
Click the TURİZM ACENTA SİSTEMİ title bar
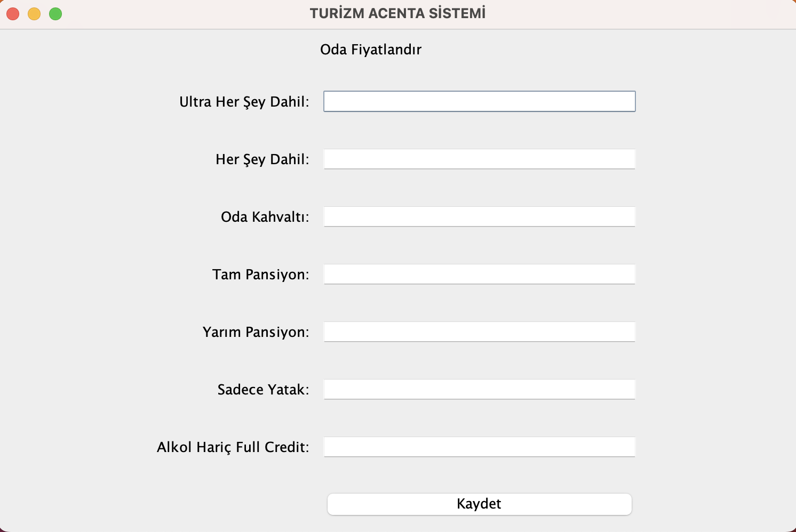tap(397, 13)
